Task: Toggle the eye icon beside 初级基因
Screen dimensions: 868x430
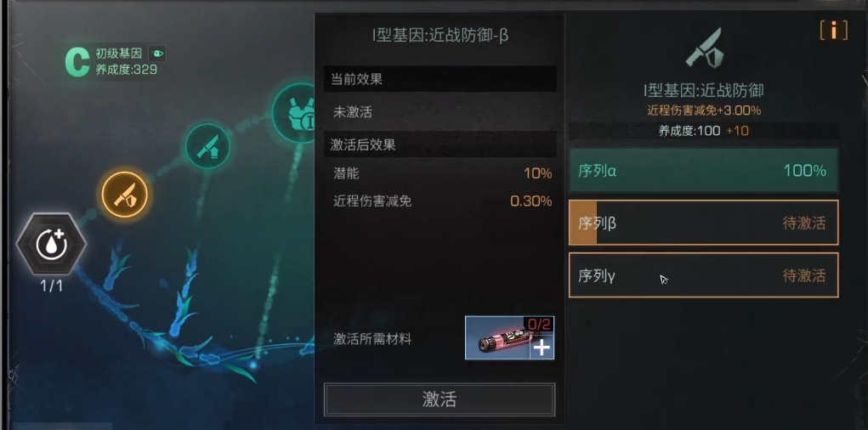Action: tap(158, 54)
